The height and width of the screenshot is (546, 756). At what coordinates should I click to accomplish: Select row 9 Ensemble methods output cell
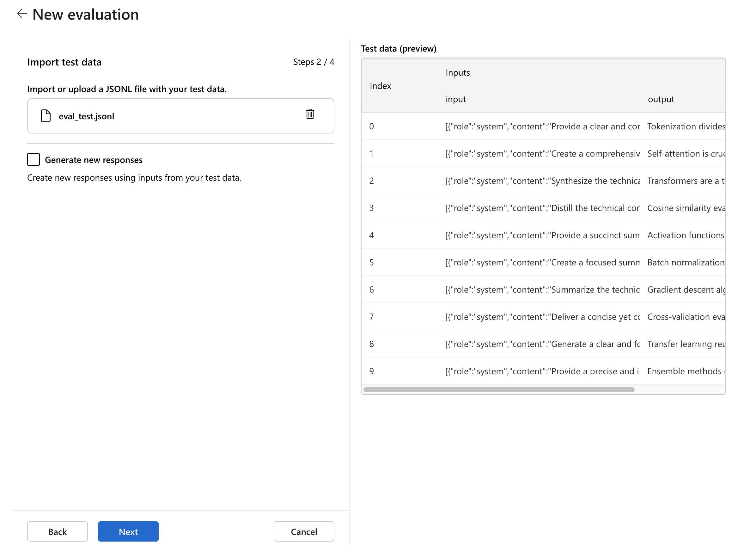[686, 371]
